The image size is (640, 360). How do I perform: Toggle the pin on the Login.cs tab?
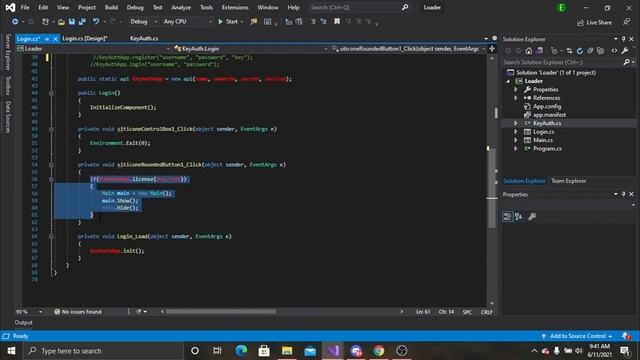coord(47,39)
